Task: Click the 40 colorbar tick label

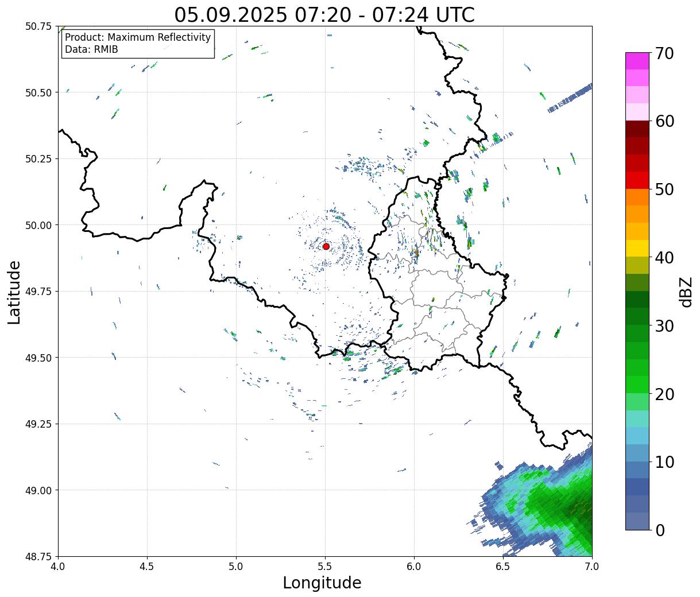Action: coord(664,257)
